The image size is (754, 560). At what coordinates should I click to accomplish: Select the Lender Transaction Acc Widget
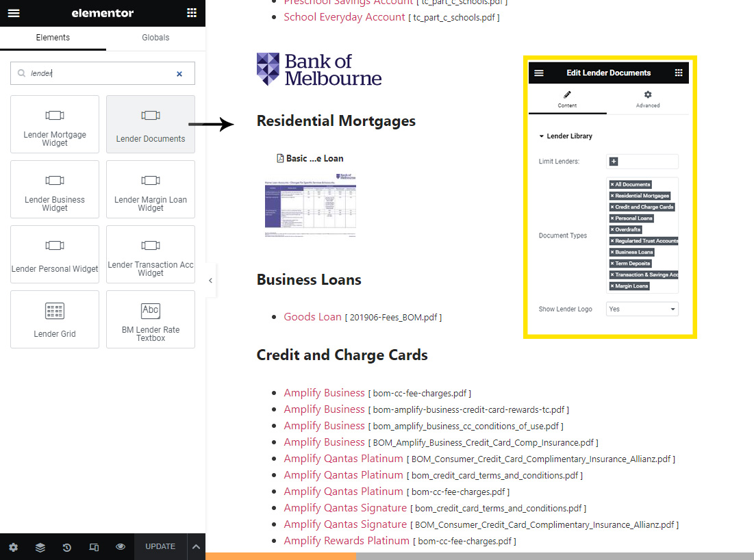coord(151,254)
